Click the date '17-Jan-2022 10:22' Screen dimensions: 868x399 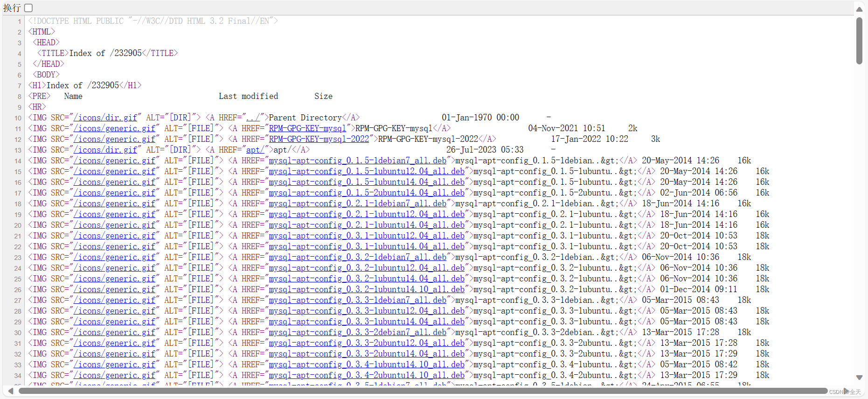click(590, 139)
